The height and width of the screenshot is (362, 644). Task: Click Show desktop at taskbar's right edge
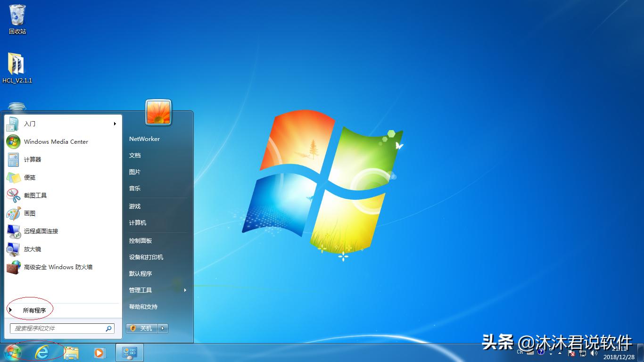coord(642,352)
